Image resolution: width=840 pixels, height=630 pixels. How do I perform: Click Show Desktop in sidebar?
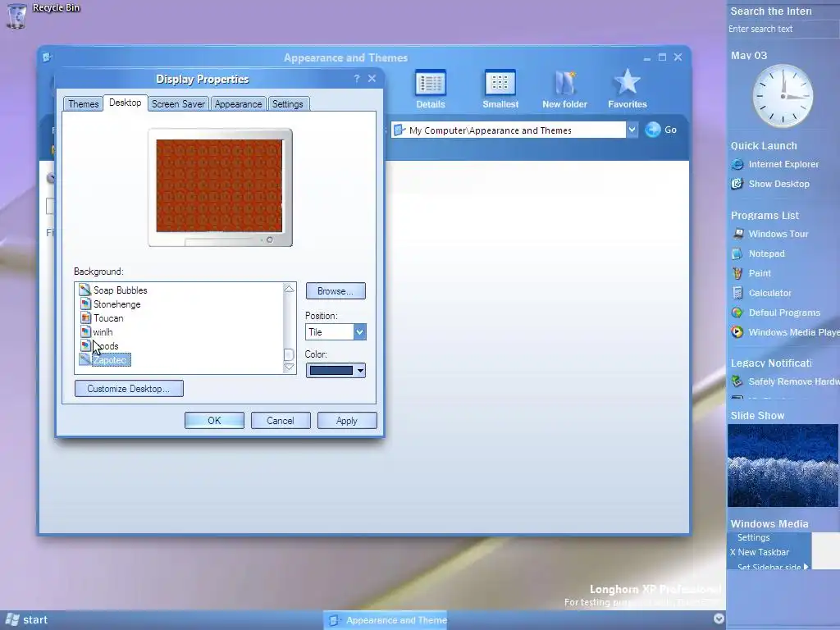(770, 184)
